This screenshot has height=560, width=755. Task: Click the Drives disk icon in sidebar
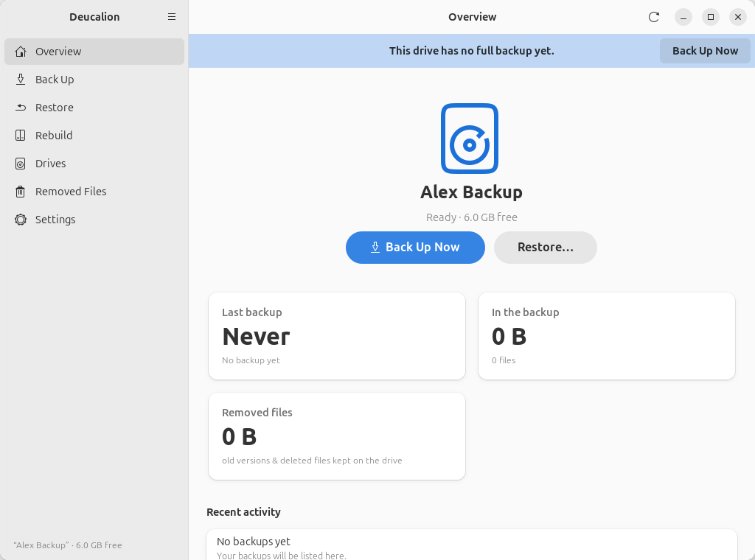(x=20, y=164)
